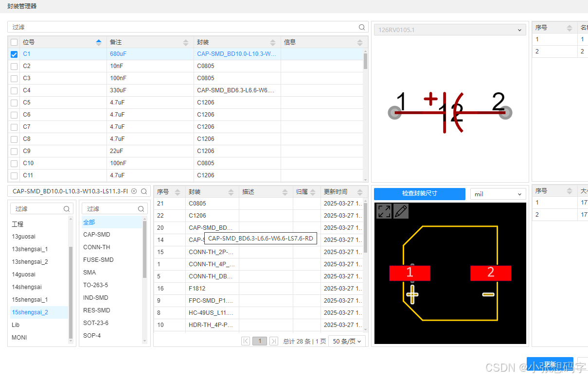Check the C9 row checkbox
The image size is (588, 377).
pyautogui.click(x=14, y=152)
